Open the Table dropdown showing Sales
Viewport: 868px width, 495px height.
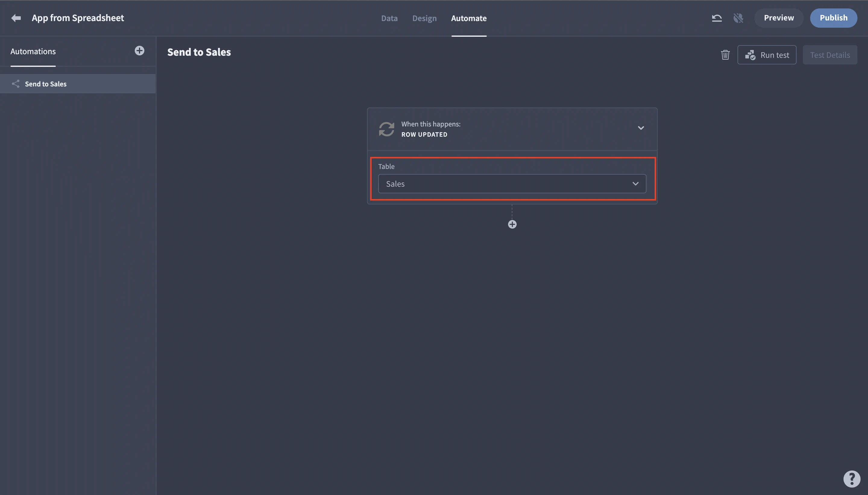[512, 184]
